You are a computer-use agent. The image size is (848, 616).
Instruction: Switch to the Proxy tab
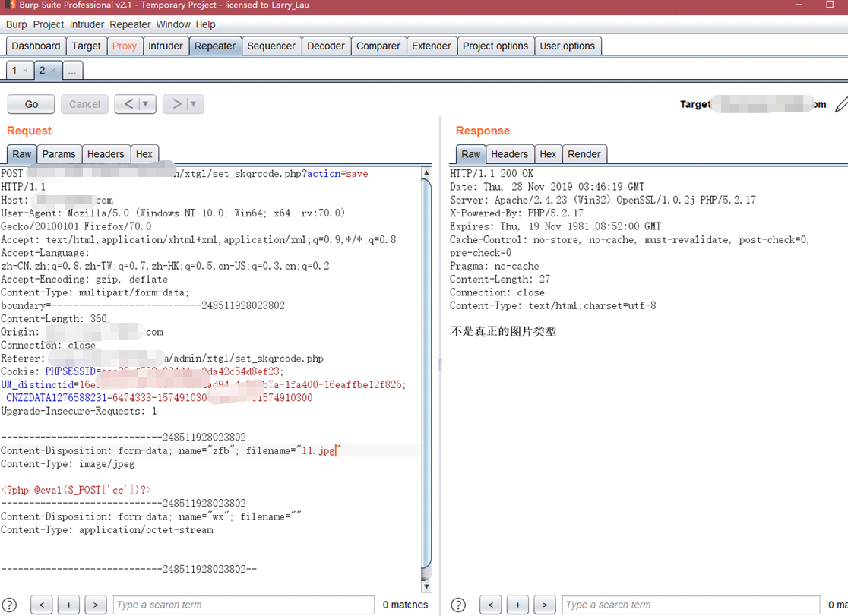tap(125, 46)
